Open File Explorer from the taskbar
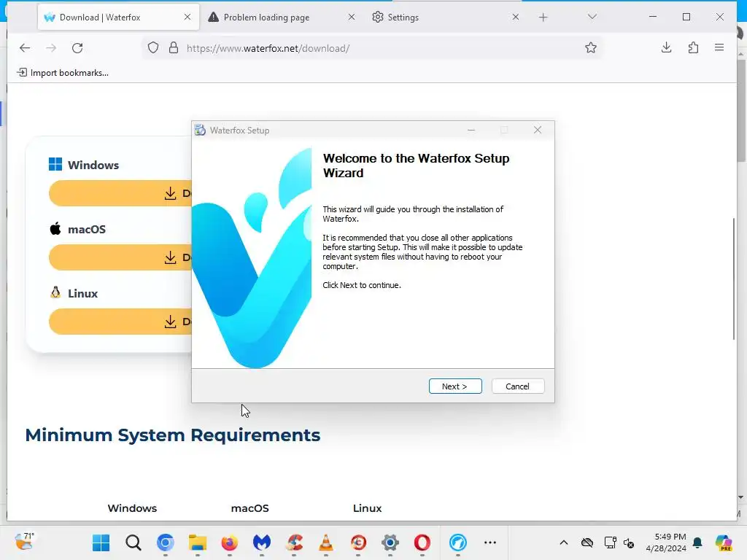Viewport: 747px width, 560px height. (x=197, y=542)
